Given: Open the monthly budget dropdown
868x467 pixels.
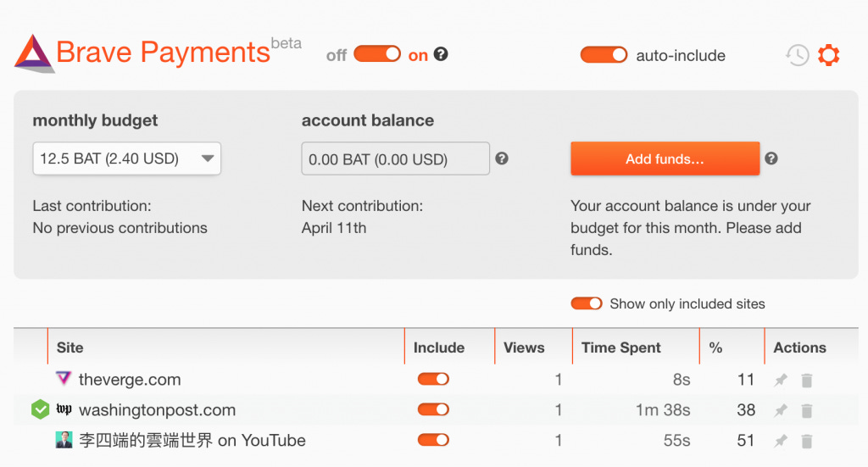Looking at the screenshot, I should 127,158.
